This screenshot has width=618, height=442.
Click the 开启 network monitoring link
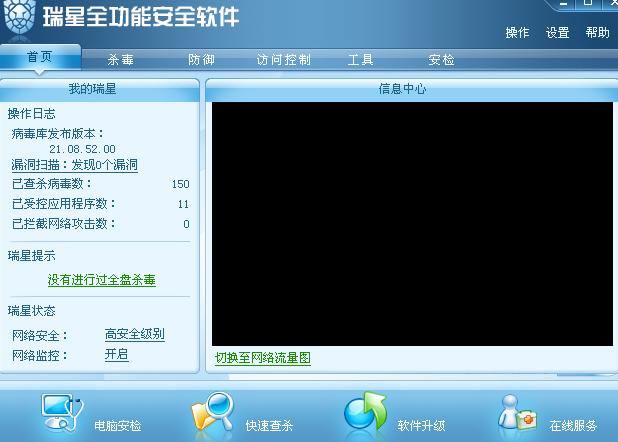click(x=117, y=354)
